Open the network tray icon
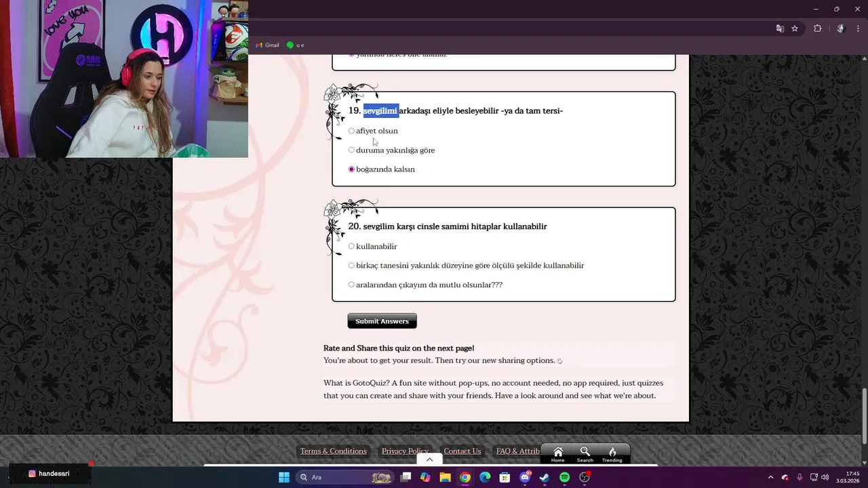Screen dimensions: 868x488 814,477
